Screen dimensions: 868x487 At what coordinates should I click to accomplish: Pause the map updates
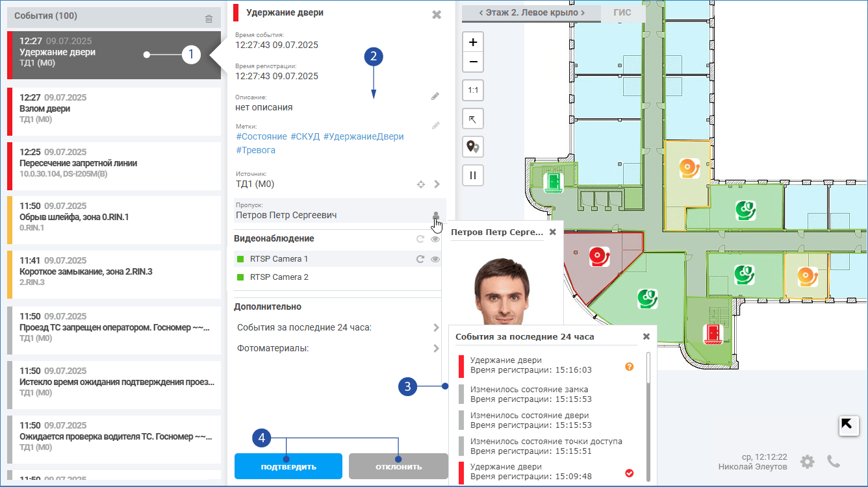(473, 175)
